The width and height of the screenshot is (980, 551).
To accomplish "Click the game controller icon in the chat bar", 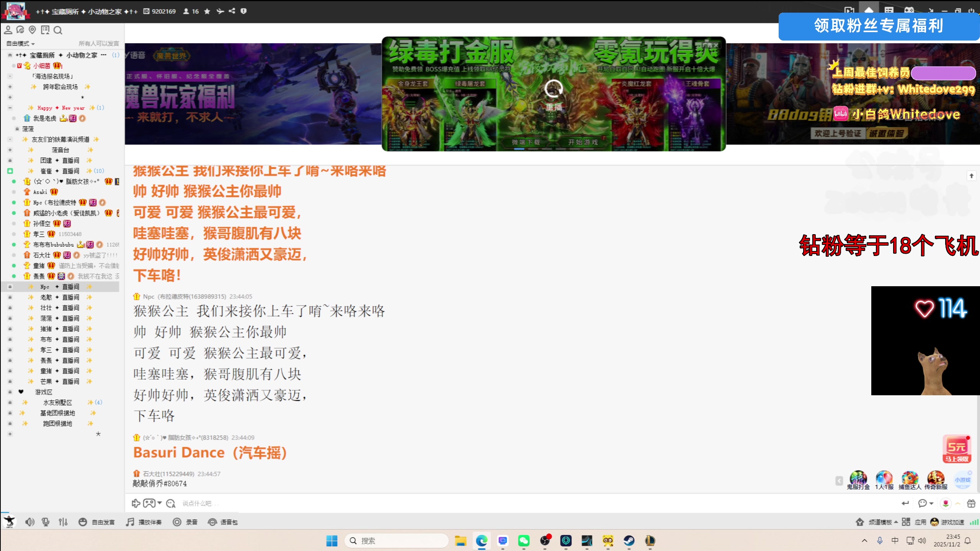I will [149, 503].
